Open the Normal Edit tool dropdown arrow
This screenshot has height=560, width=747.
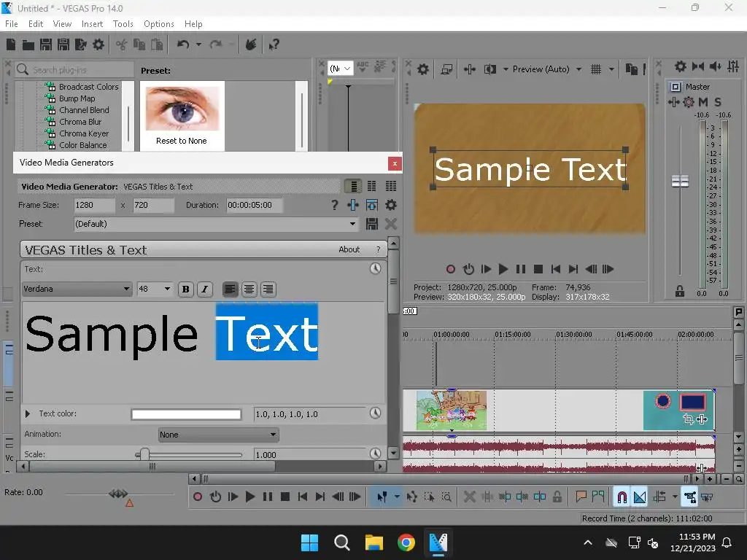coord(397,497)
